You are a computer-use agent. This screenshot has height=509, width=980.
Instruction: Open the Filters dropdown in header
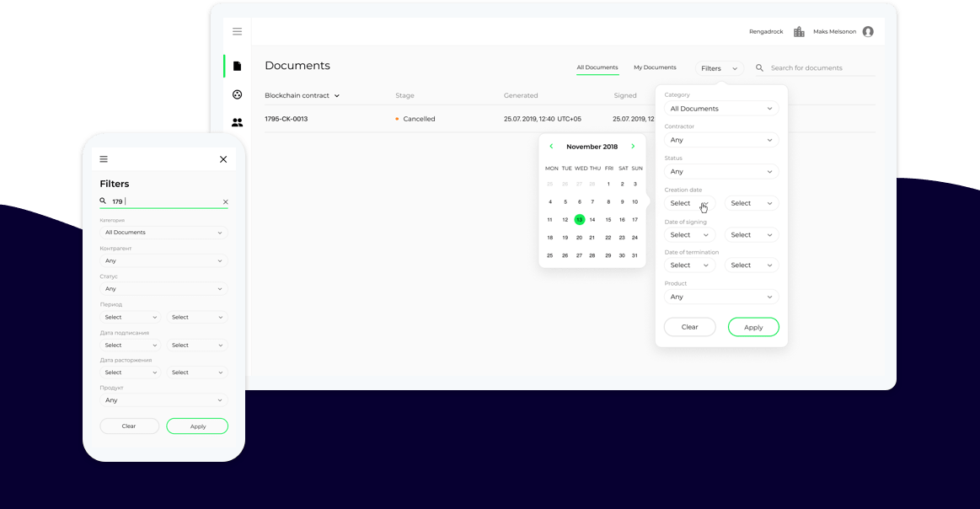tap(719, 68)
